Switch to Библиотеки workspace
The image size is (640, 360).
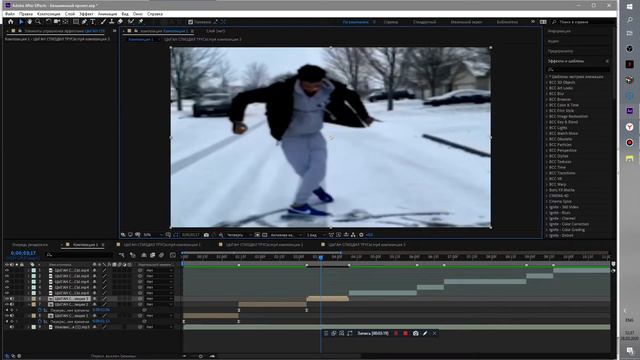(507, 22)
